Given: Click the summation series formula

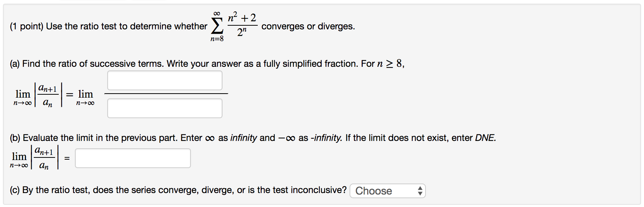Looking at the screenshot, I should click(x=234, y=26).
